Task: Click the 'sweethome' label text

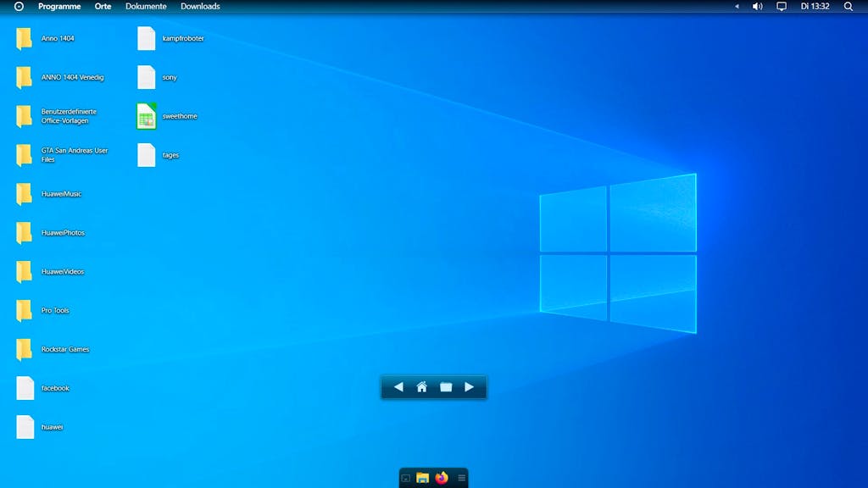Action: coord(180,116)
